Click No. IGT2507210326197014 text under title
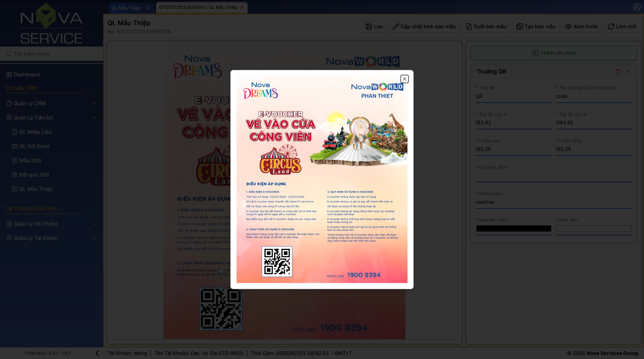This screenshot has width=644, height=359. [139, 31]
